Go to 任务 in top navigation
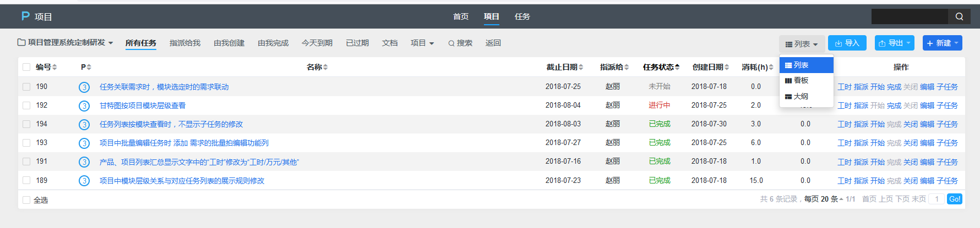Image resolution: width=980 pixels, height=228 pixels. [522, 16]
